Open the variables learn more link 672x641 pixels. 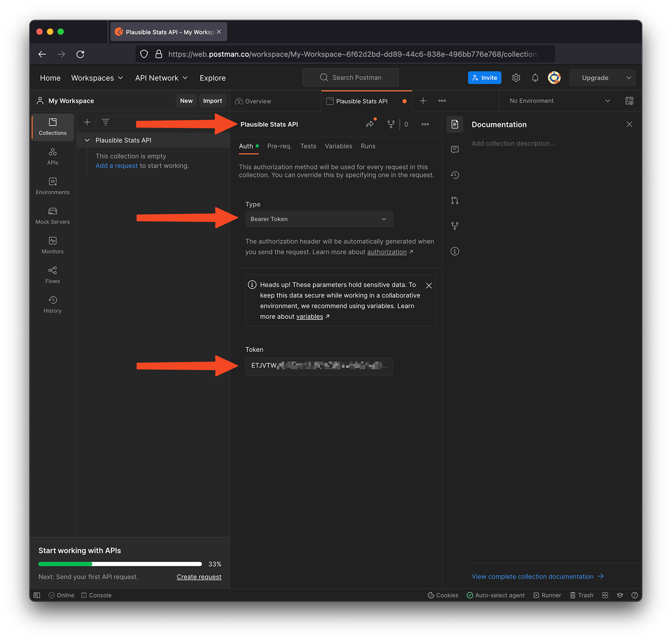tap(310, 317)
